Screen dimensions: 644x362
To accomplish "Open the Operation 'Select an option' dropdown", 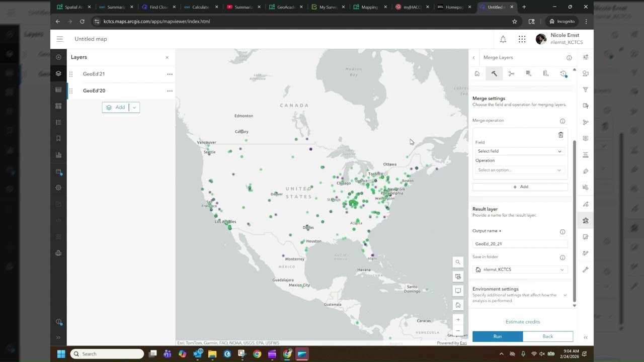I will tap(519, 170).
